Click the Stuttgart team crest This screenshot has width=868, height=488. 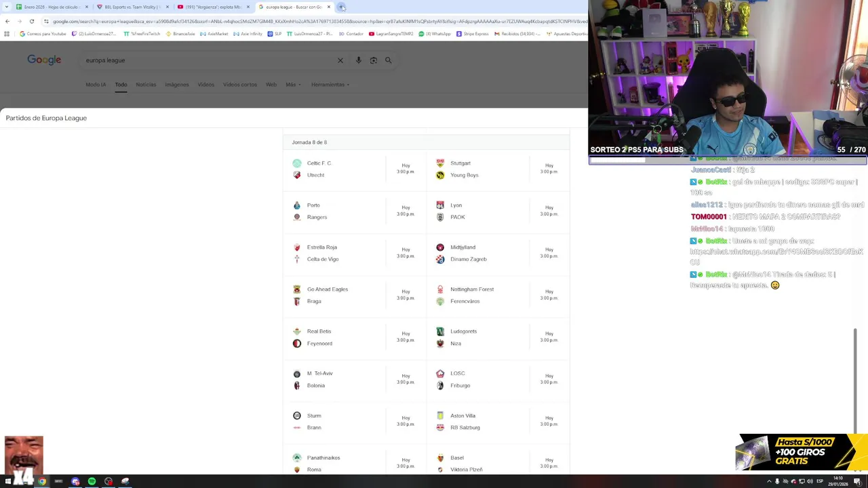click(440, 163)
